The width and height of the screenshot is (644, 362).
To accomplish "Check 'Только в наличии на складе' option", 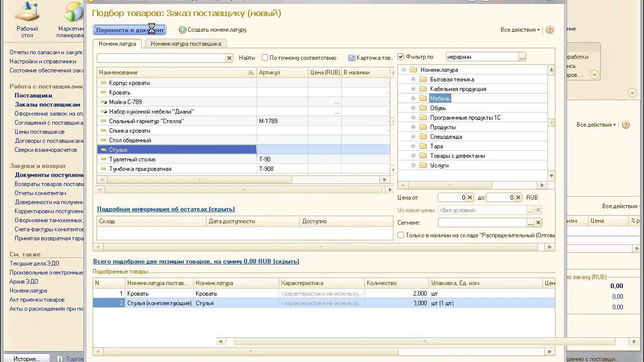I will click(401, 235).
